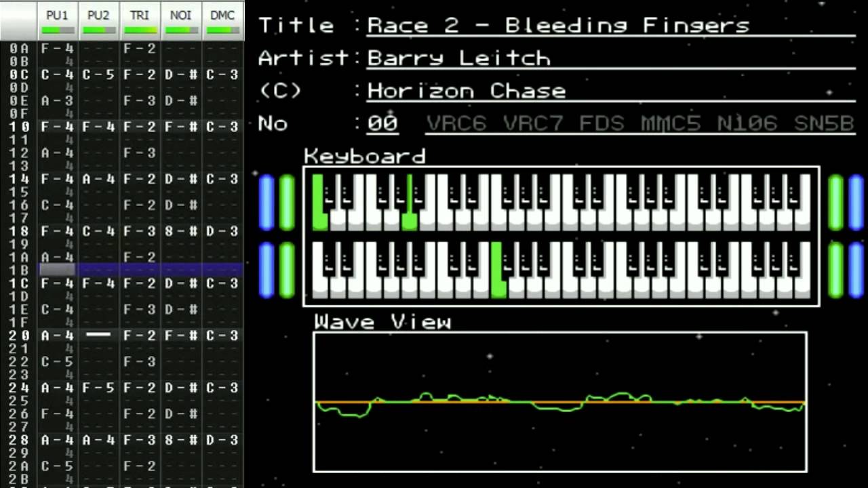
Task: Toggle the VRC7 expansion chip label
Action: [534, 123]
